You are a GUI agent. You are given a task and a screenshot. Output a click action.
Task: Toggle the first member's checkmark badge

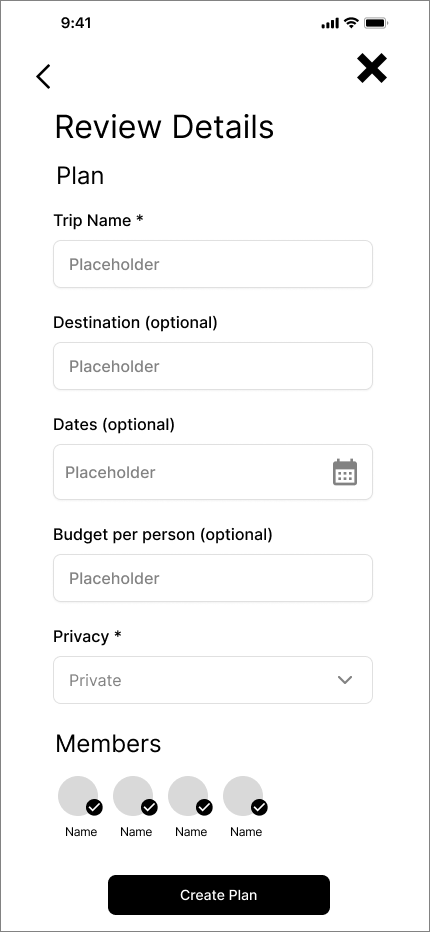click(x=94, y=807)
